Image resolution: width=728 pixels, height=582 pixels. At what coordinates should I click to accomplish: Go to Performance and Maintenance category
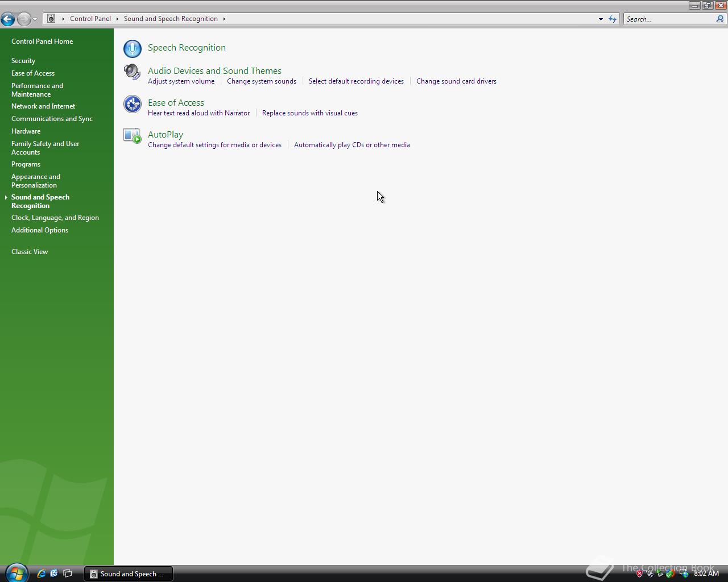click(37, 90)
